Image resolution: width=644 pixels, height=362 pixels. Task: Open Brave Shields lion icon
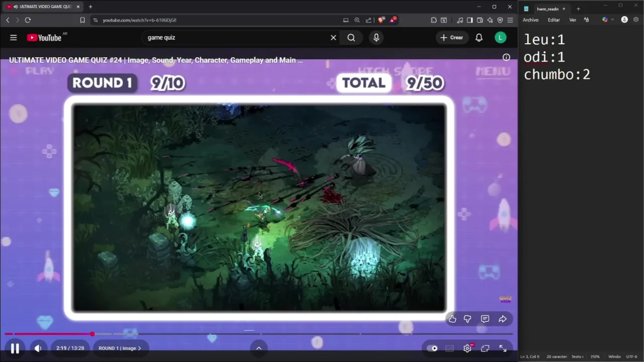381,20
